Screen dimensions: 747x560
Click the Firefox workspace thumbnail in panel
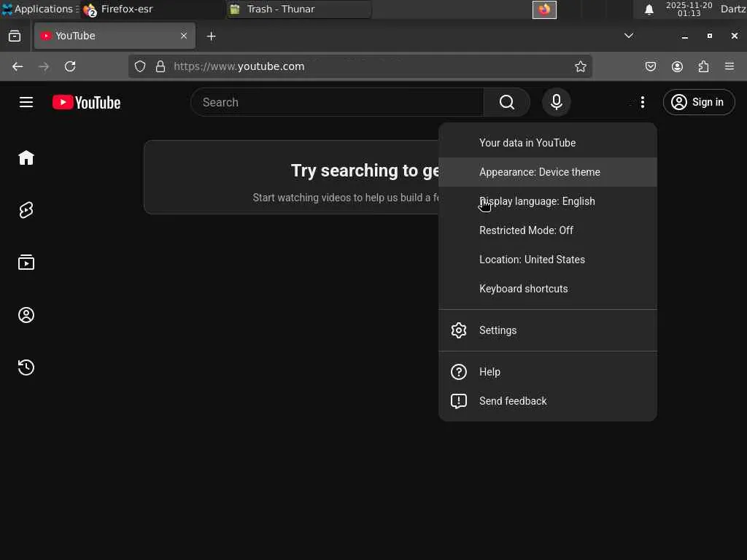[x=544, y=9]
